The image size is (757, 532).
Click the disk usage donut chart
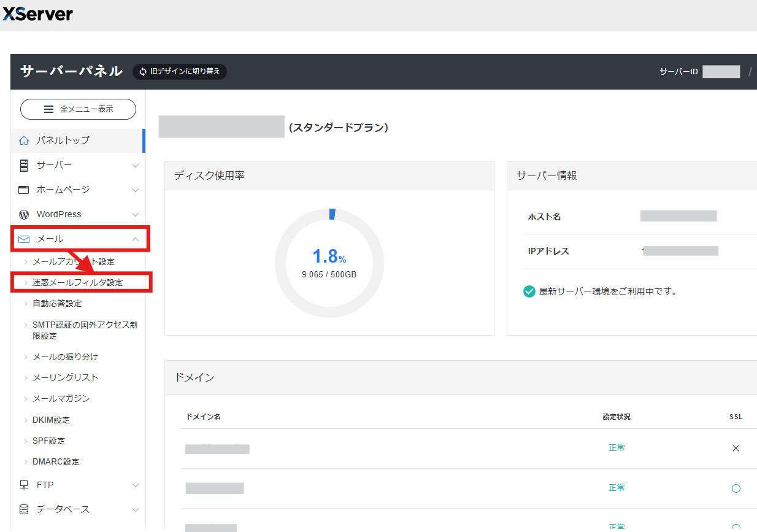[329, 263]
